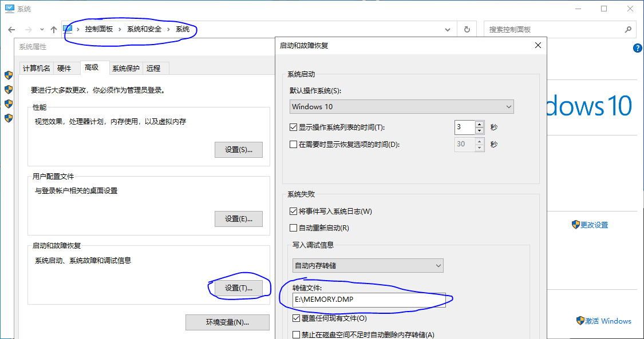Click the 更改设置 link
644x339 pixels.
pyautogui.click(x=594, y=225)
